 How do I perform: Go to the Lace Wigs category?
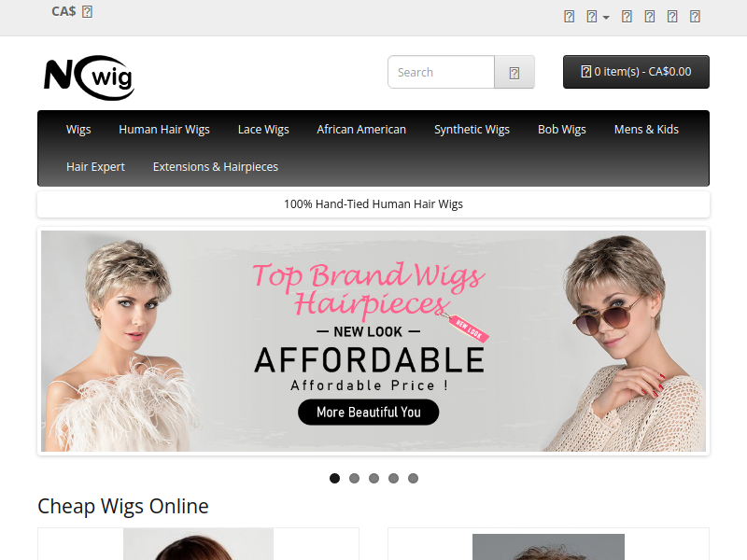(263, 130)
